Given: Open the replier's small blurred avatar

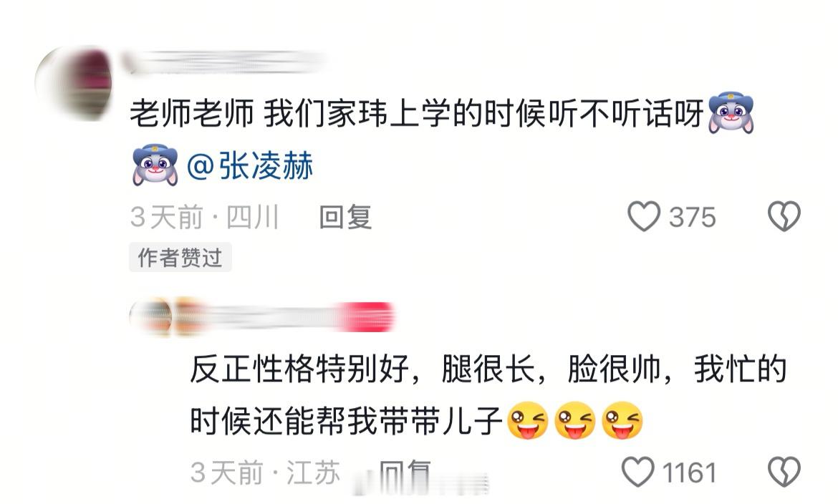Looking at the screenshot, I should click(150, 317).
